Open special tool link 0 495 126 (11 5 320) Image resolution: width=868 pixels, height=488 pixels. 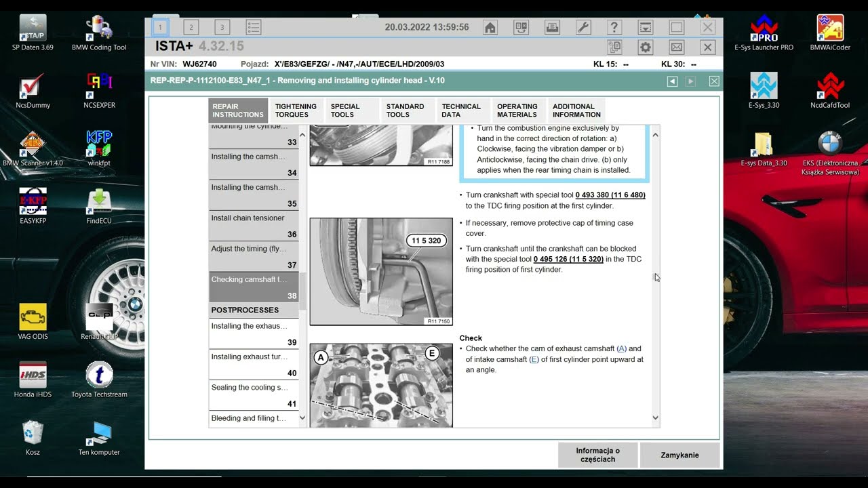[568, 259]
